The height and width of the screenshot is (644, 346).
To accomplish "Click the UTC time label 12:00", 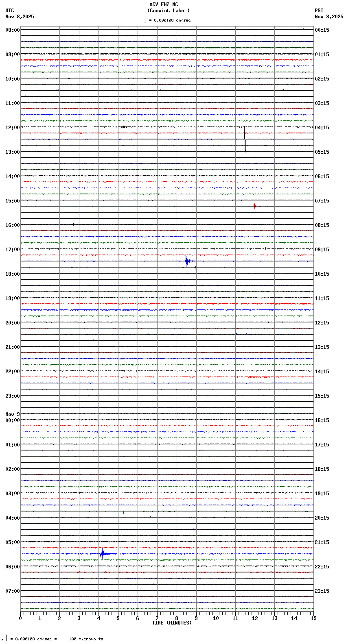I will point(13,128).
